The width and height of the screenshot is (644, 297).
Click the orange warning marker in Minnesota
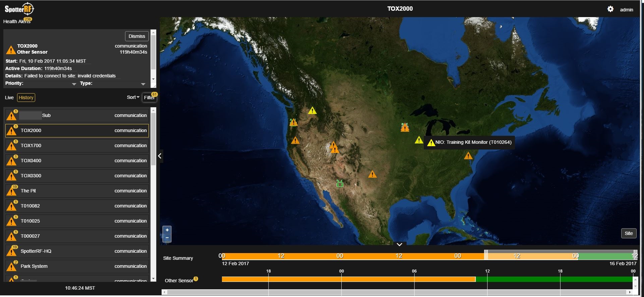[x=405, y=127]
